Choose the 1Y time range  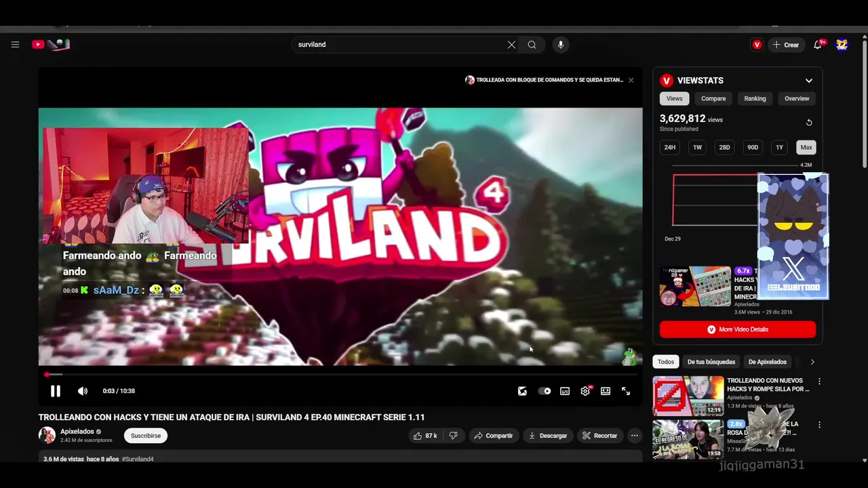tap(779, 147)
